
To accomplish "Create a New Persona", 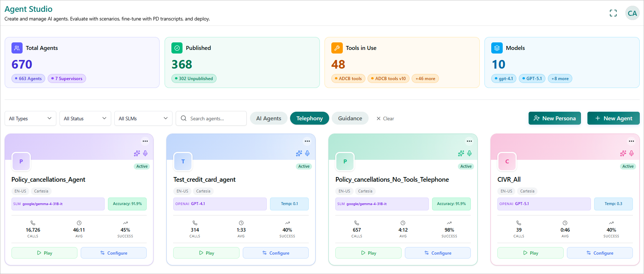I will tap(555, 118).
